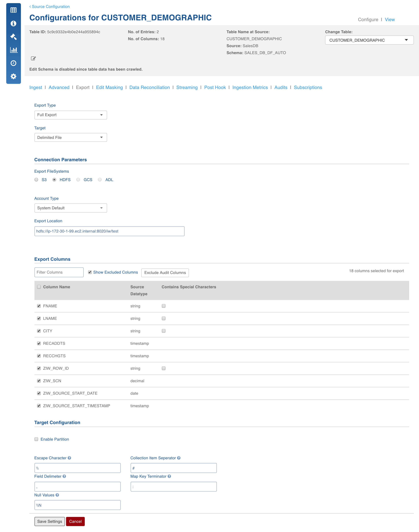Open the gavel/hammer sidebar icon
The width and height of the screenshot is (419, 532).
(x=14, y=37)
